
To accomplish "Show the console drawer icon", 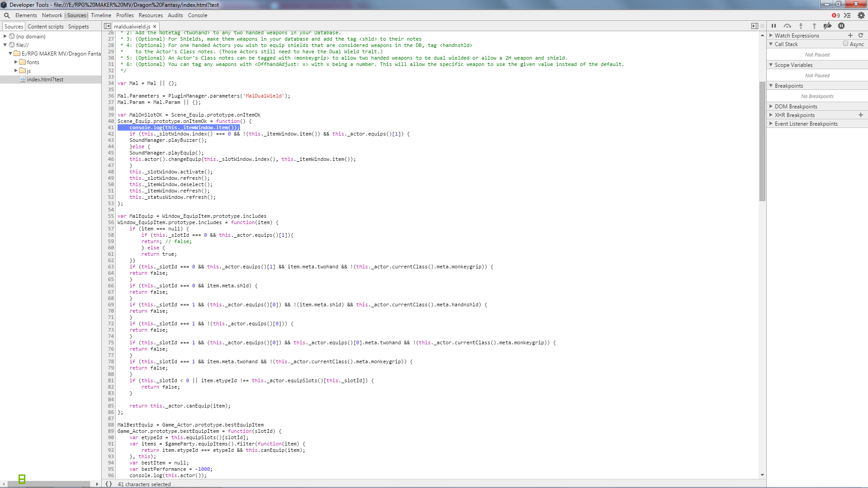I will tap(847, 15).
